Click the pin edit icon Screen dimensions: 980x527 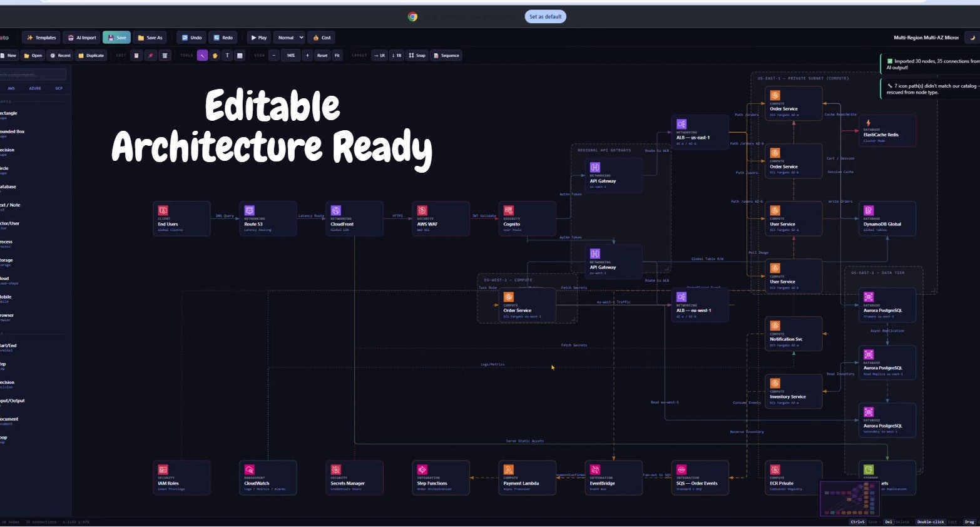coord(151,56)
